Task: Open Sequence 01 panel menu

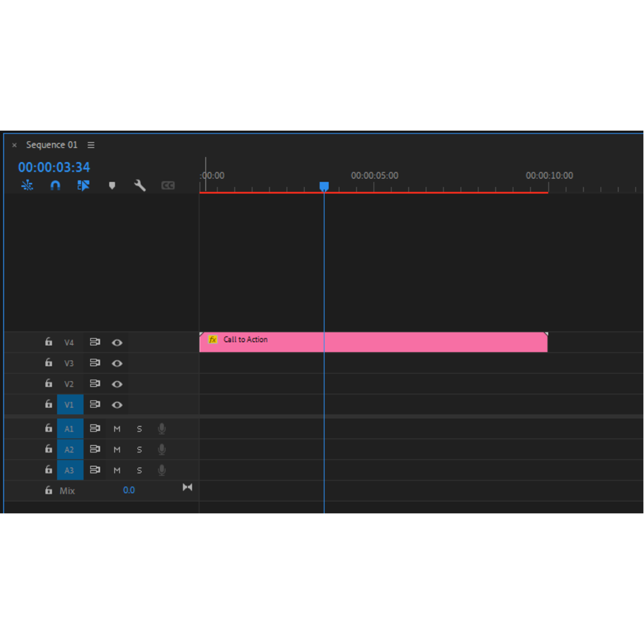Action: 91,145
